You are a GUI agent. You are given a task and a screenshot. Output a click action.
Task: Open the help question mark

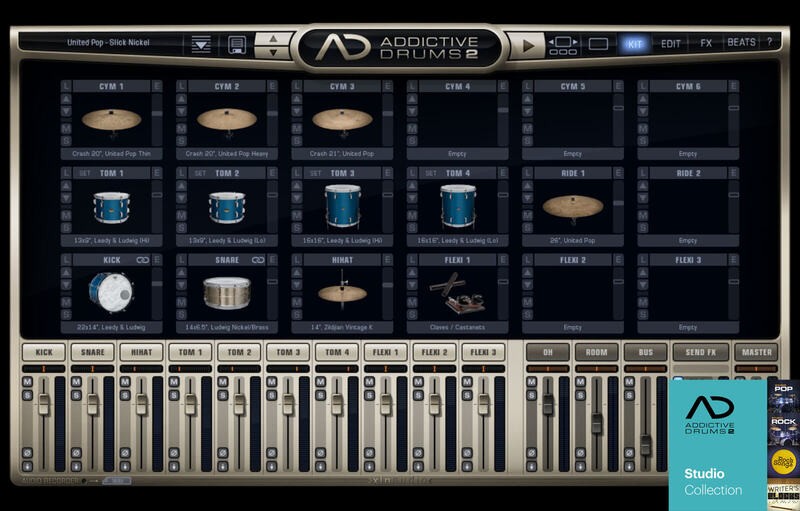coord(769,42)
